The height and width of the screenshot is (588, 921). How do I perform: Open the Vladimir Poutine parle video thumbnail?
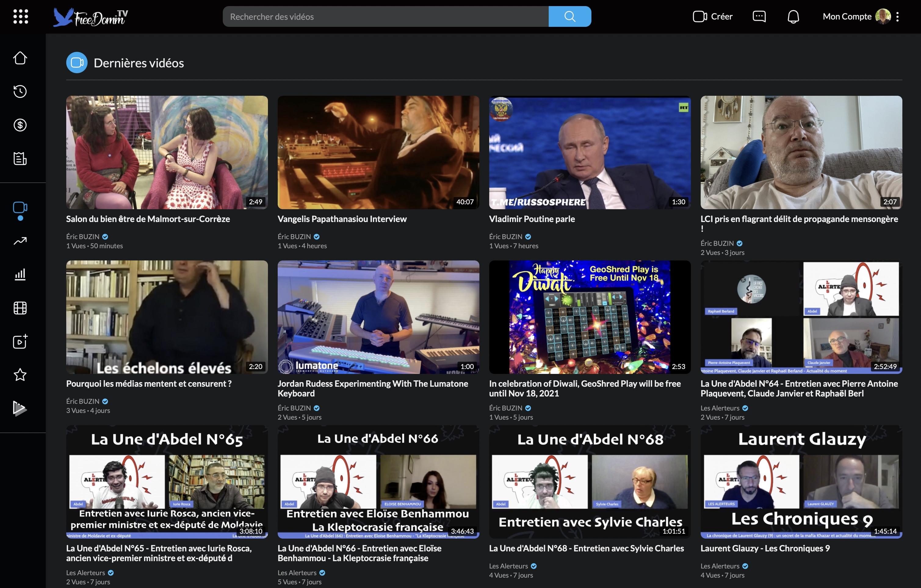pos(590,152)
